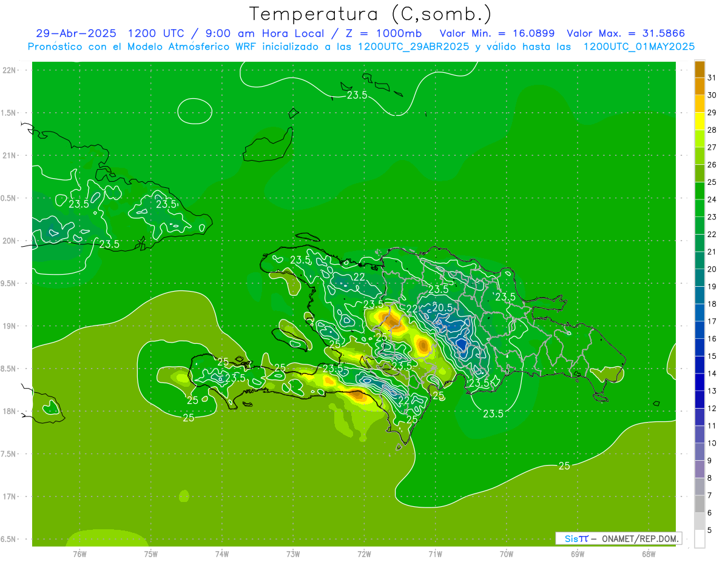Click the color scale number 16

[x=712, y=339]
